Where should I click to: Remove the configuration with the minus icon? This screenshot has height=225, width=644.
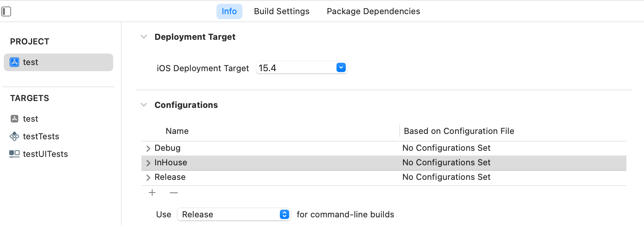point(174,192)
